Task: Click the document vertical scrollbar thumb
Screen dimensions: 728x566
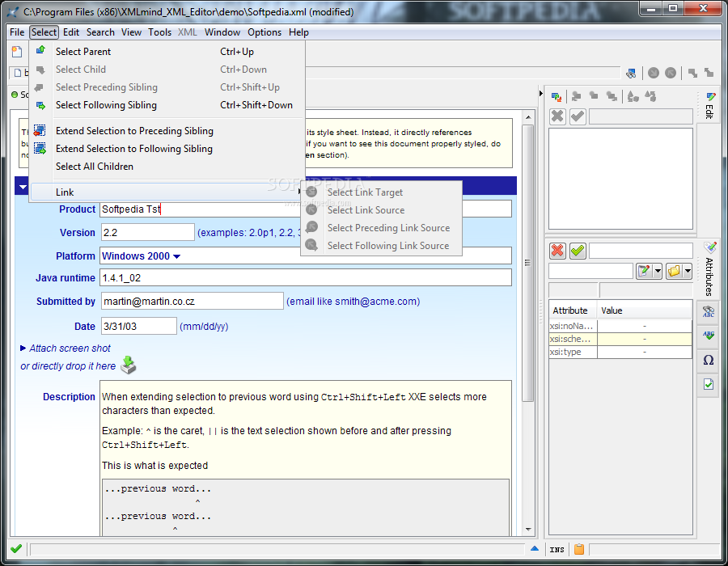Action: click(x=528, y=263)
